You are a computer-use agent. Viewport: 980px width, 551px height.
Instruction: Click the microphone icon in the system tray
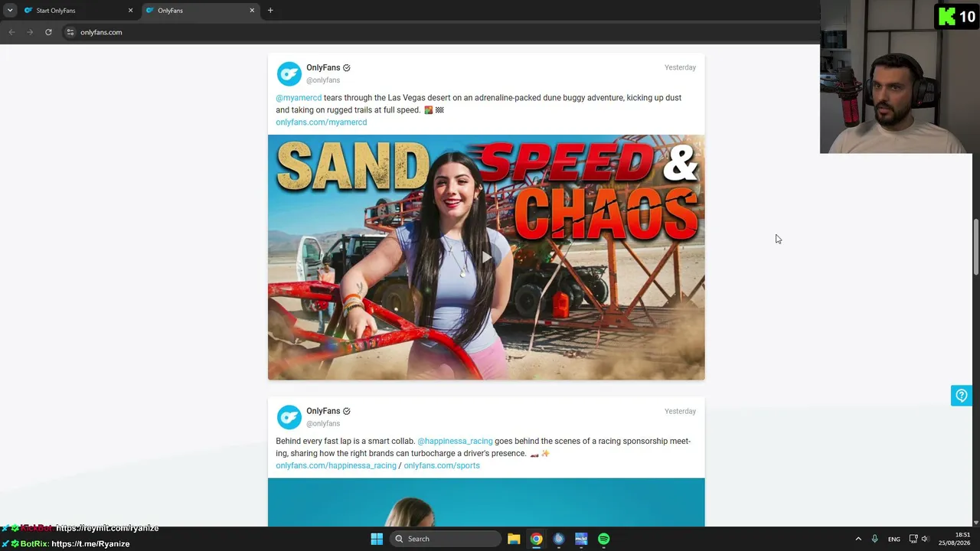[874, 539]
